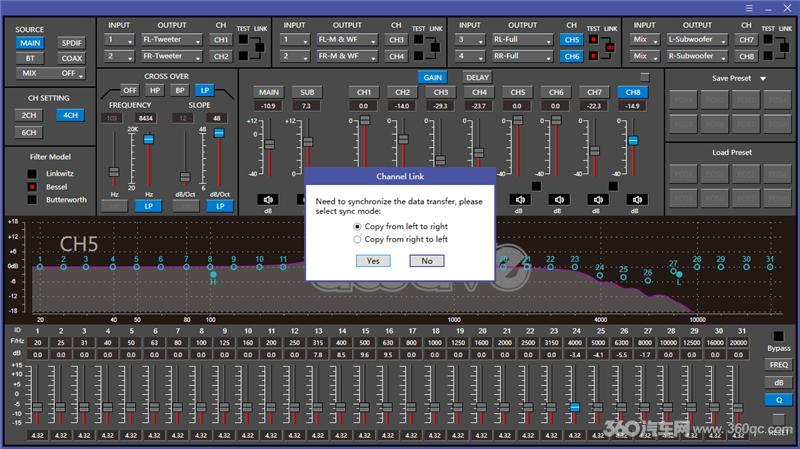This screenshot has height=449, width=800.
Task: Select the CH8 gain channel button
Action: pos(633,92)
